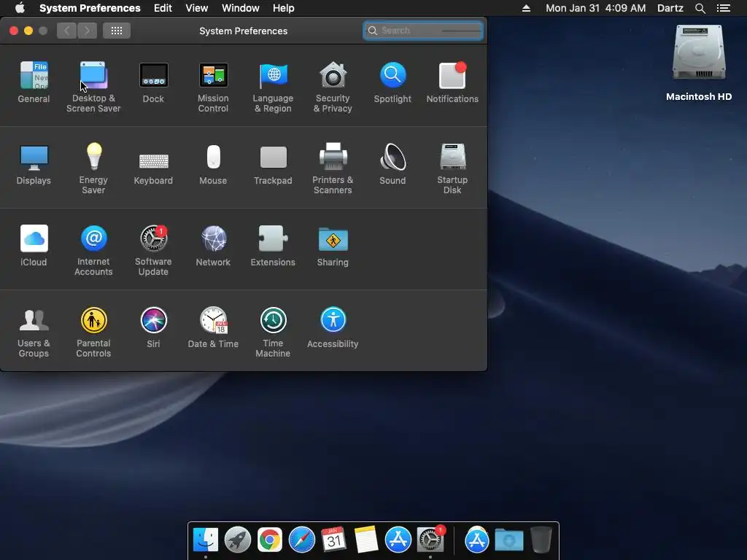Image resolution: width=747 pixels, height=560 pixels.
Task: Open Language & Region preferences
Action: 273,86
